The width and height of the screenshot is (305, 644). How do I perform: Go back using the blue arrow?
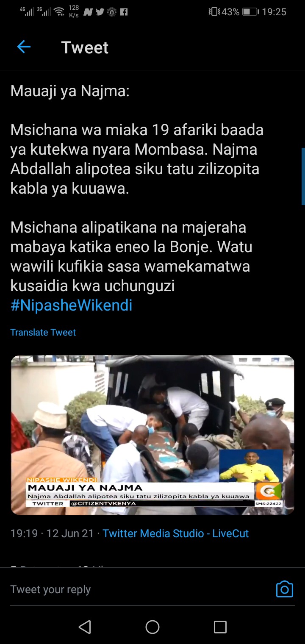coord(24,47)
